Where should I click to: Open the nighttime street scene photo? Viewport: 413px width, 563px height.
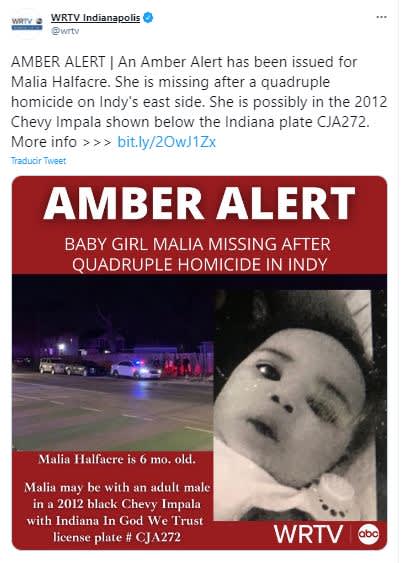click(113, 363)
